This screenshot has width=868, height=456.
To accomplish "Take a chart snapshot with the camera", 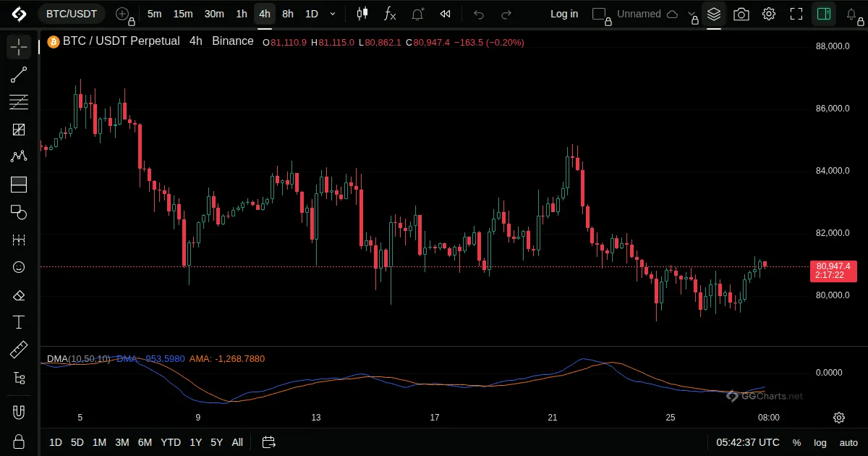I will [741, 14].
